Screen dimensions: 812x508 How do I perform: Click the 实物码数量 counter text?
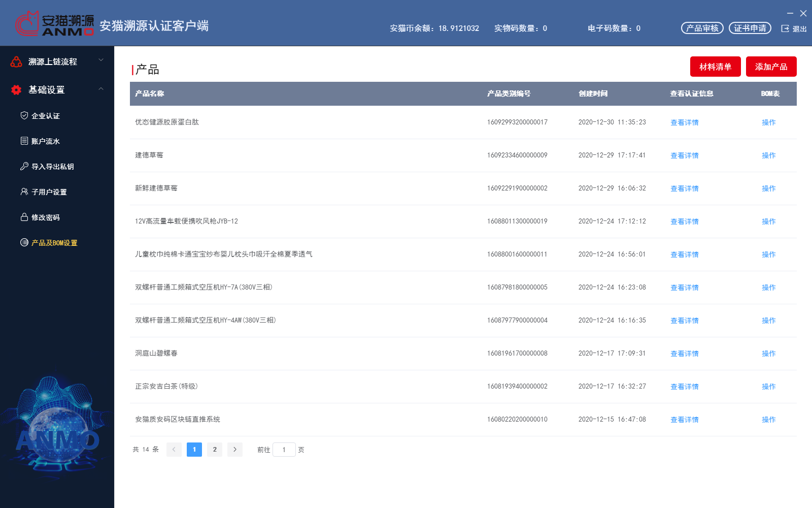pyautogui.click(x=521, y=28)
